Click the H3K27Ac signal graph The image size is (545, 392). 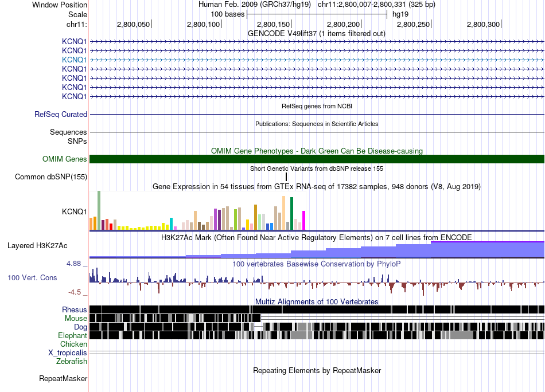click(317, 250)
